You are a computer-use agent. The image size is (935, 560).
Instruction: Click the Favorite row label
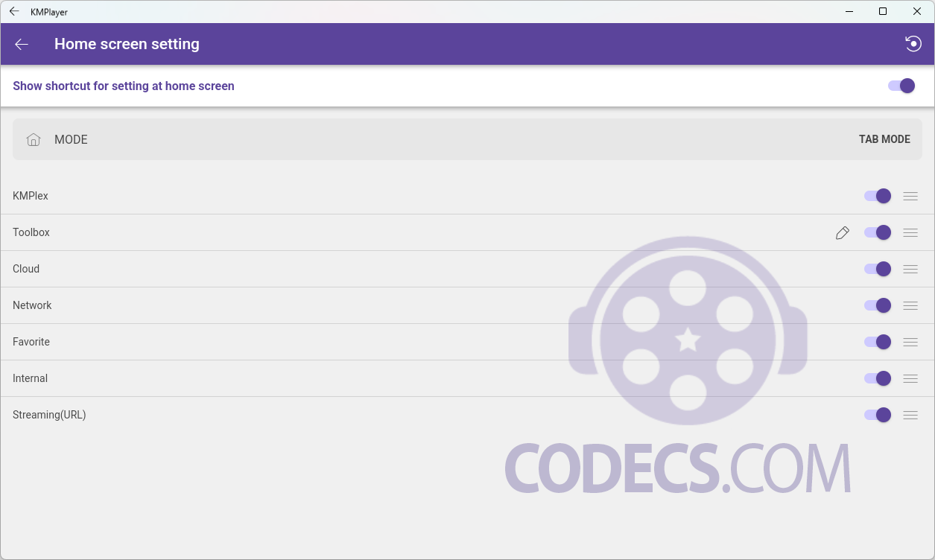pyautogui.click(x=31, y=342)
